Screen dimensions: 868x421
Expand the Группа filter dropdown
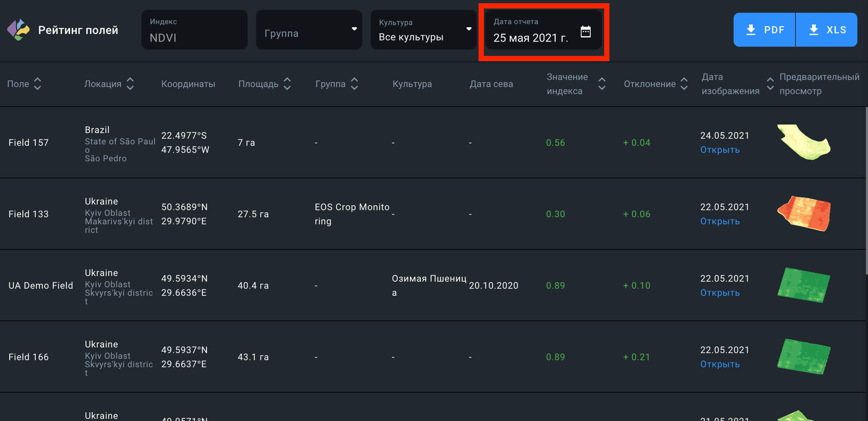309,30
